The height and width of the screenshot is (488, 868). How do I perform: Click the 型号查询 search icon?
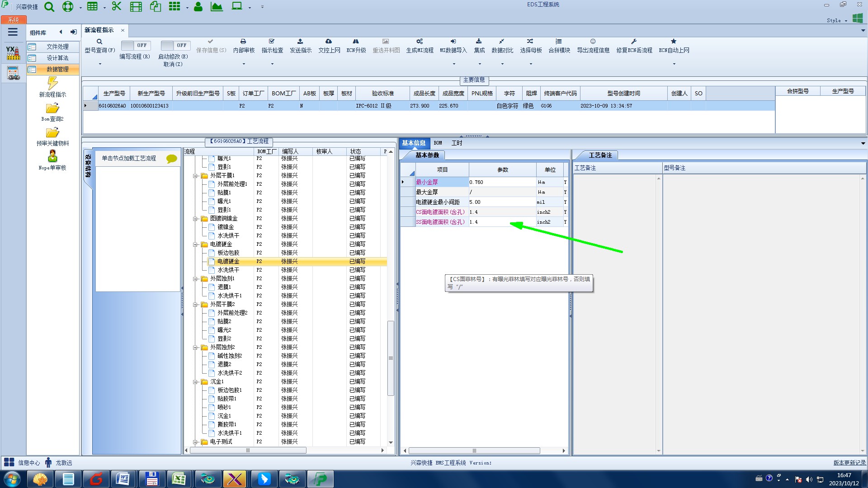[x=99, y=42]
